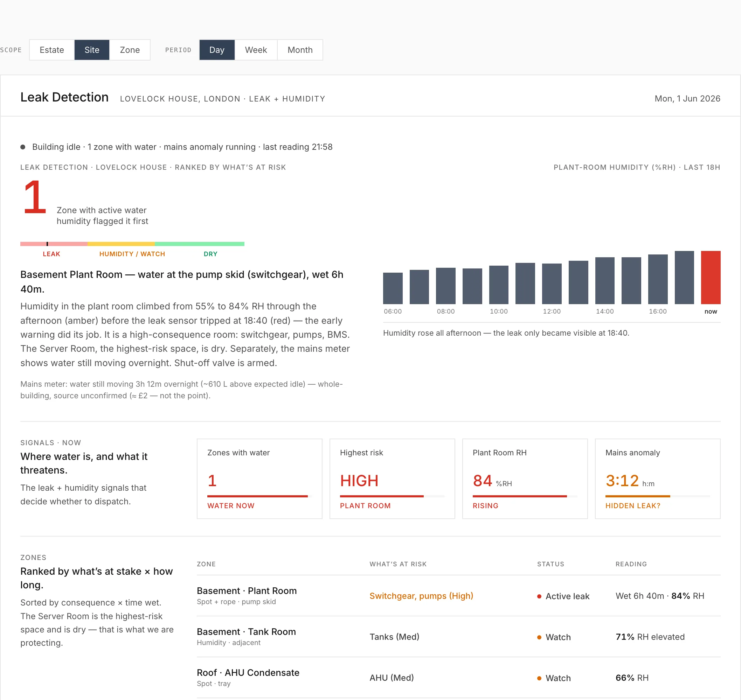Click the 'WATER NOW' label

tap(231, 506)
